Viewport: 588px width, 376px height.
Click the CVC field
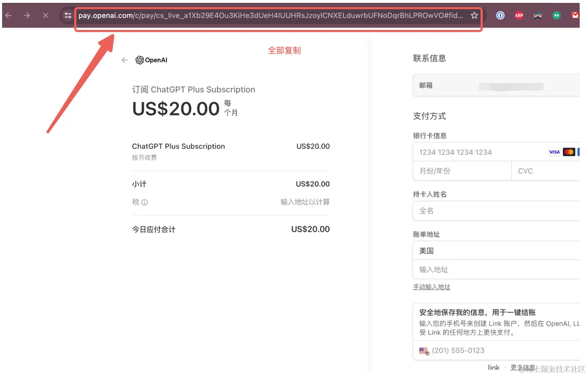[x=546, y=171]
